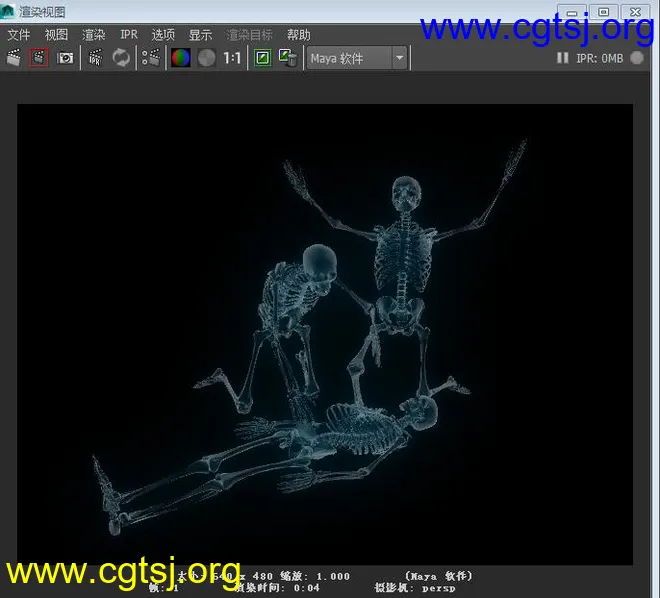Click the '渲染时间: 0:04' info text

(x=277, y=588)
